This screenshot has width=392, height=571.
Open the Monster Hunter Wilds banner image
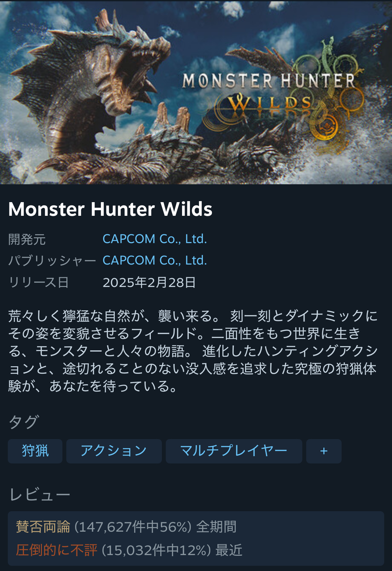tap(196, 92)
